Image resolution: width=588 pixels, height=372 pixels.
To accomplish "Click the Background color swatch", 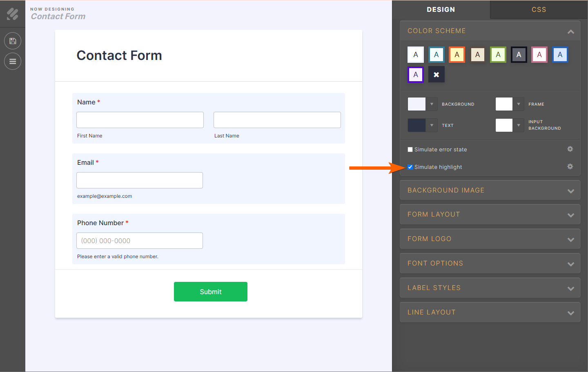I will coord(416,104).
